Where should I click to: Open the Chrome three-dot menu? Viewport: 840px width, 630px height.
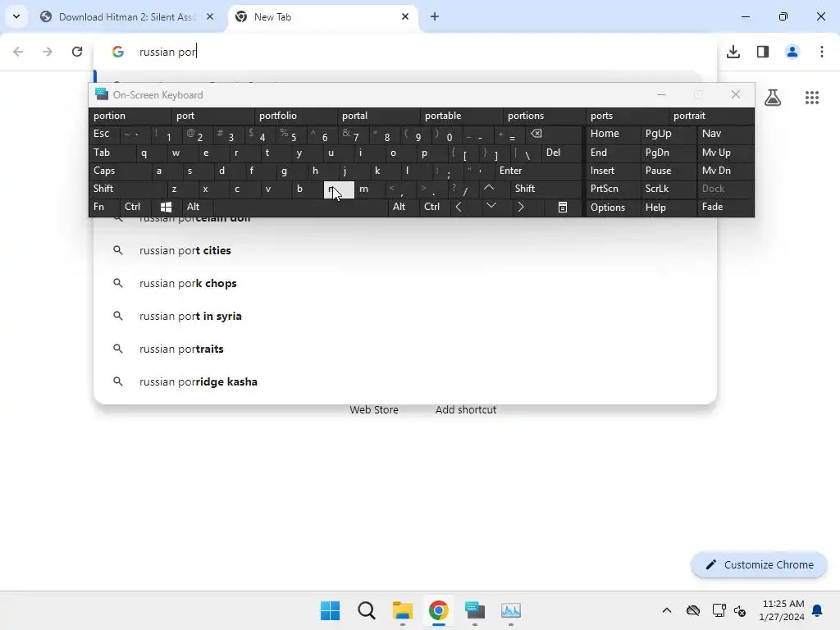[x=822, y=52]
